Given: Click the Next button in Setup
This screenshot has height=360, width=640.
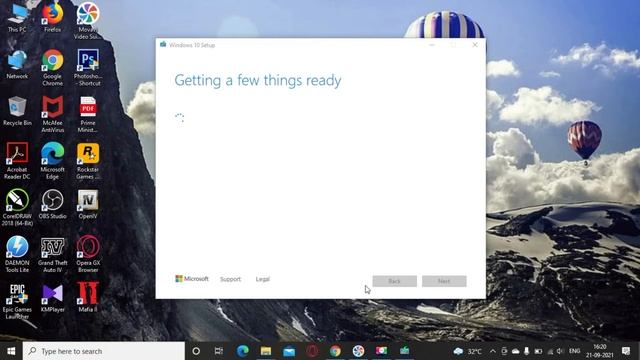Looking at the screenshot, I should [444, 281].
